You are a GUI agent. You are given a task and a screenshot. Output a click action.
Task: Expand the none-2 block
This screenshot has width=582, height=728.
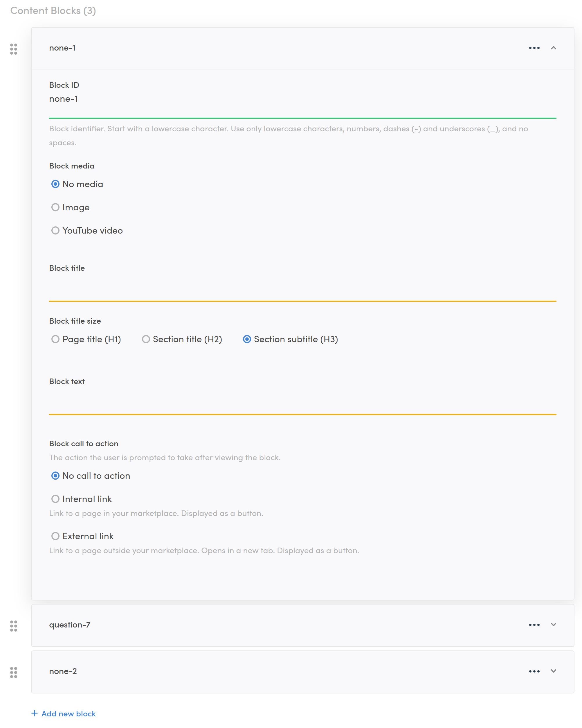(553, 671)
